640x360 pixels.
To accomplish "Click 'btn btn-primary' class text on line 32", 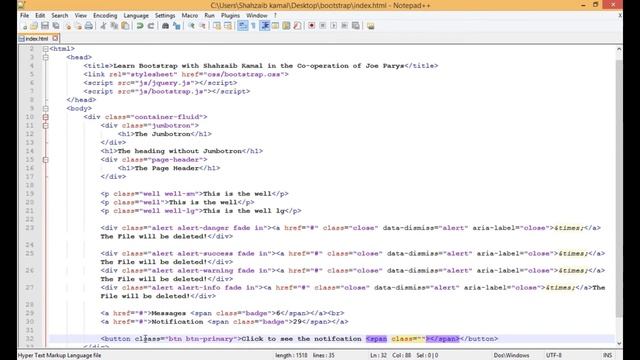I will [200, 339].
